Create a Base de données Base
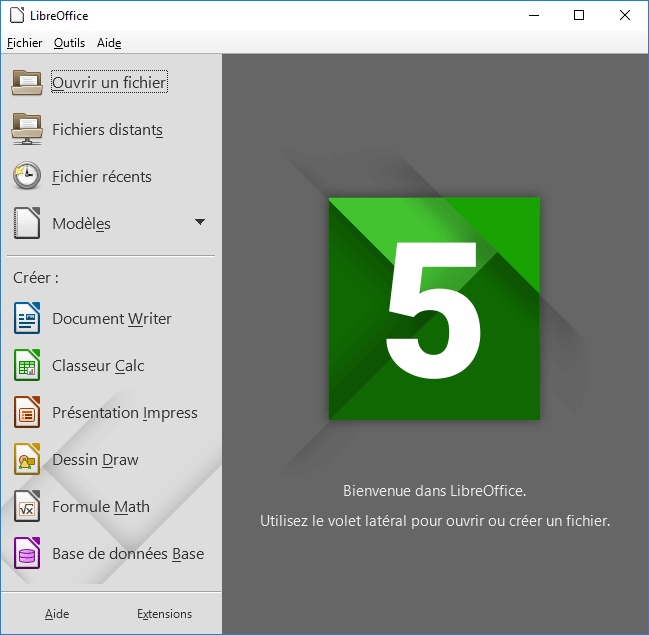649x635 pixels. (128, 554)
